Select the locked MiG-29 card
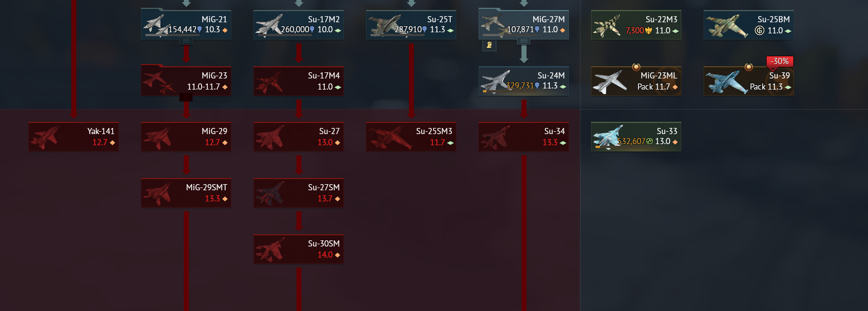868x311 pixels. pyautogui.click(x=186, y=137)
